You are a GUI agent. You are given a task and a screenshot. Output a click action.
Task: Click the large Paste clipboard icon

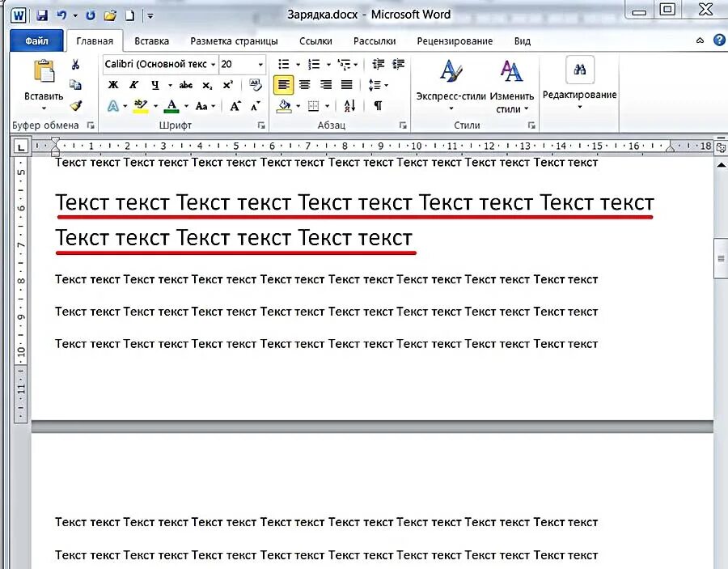[x=44, y=71]
